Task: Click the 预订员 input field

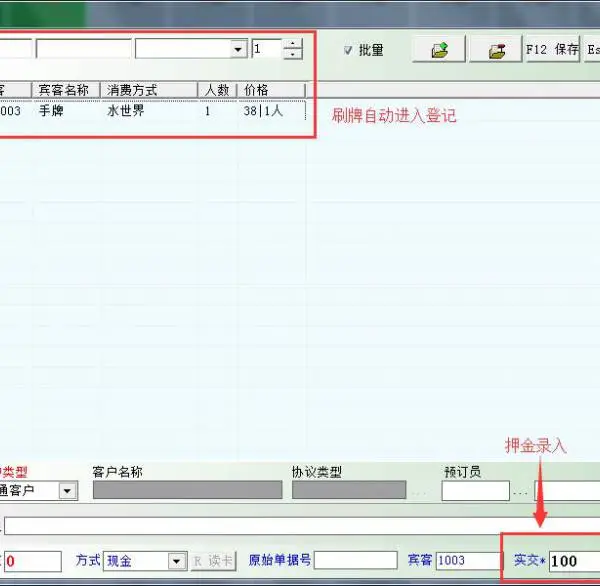Action: (x=476, y=491)
